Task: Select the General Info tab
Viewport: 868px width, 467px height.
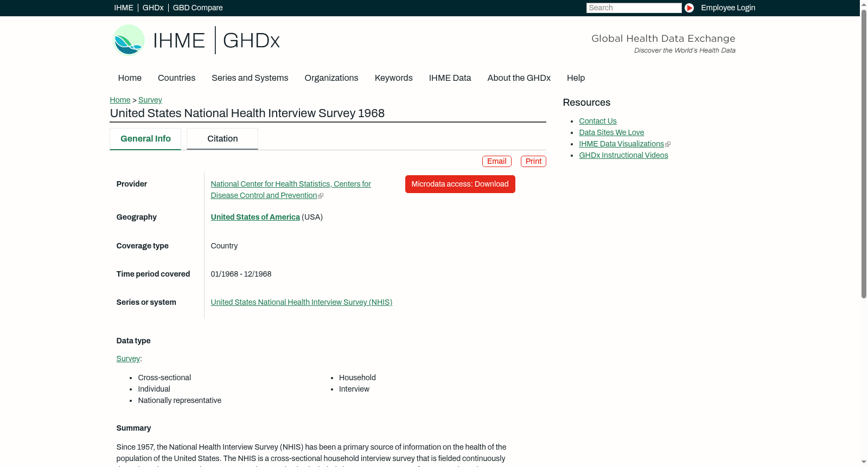Action: [x=145, y=139]
